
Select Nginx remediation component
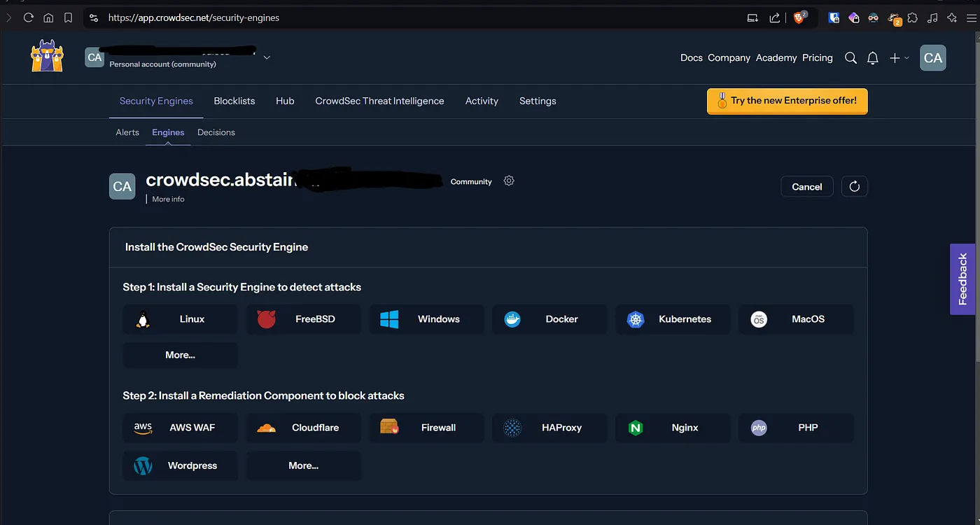point(673,428)
